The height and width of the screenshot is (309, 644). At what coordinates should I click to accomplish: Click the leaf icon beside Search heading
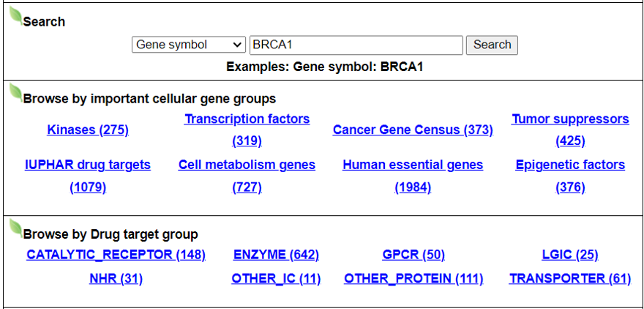tap(15, 16)
